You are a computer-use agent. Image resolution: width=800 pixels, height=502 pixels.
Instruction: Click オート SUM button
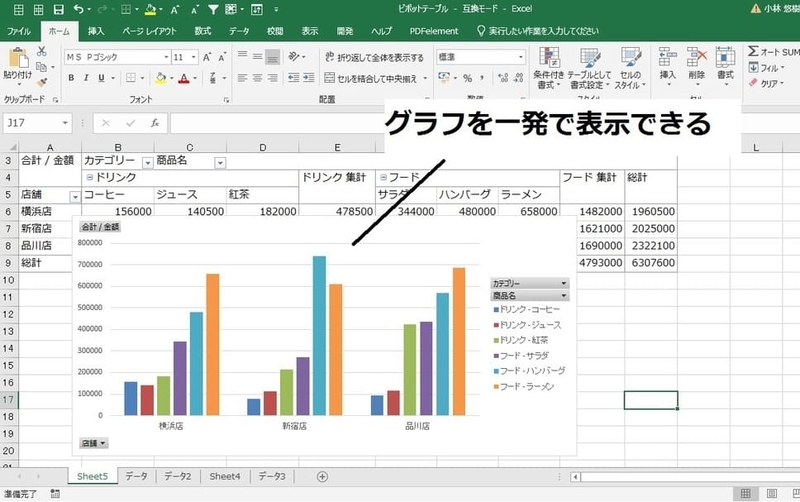pos(773,52)
